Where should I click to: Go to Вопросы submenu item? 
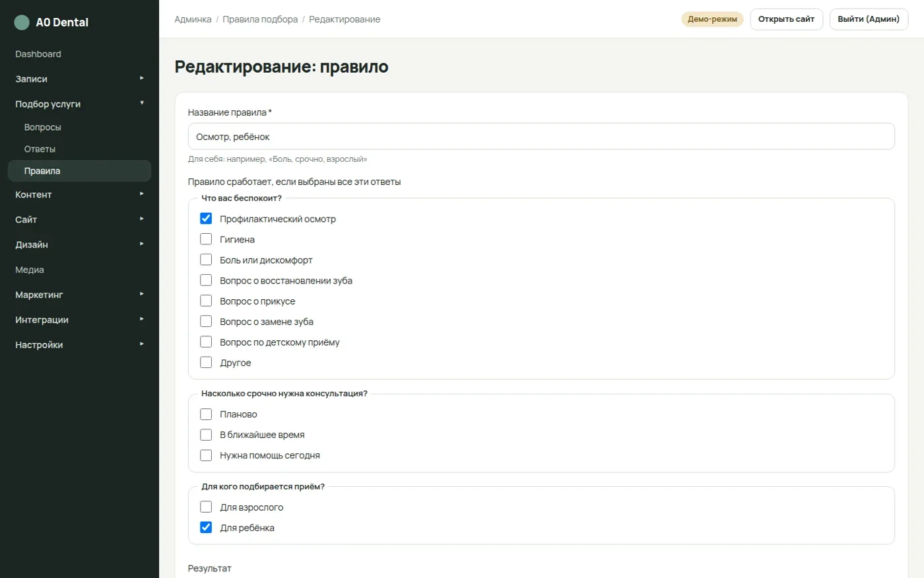point(79,127)
